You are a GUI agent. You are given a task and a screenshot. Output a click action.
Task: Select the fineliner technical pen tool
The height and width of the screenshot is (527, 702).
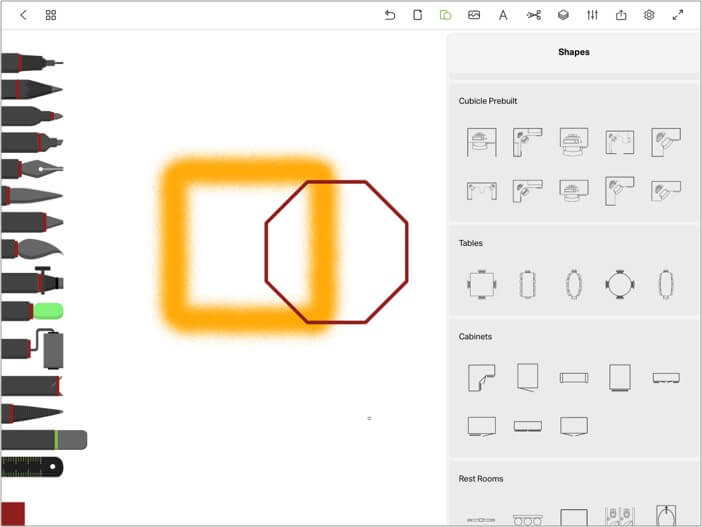tap(31, 63)
